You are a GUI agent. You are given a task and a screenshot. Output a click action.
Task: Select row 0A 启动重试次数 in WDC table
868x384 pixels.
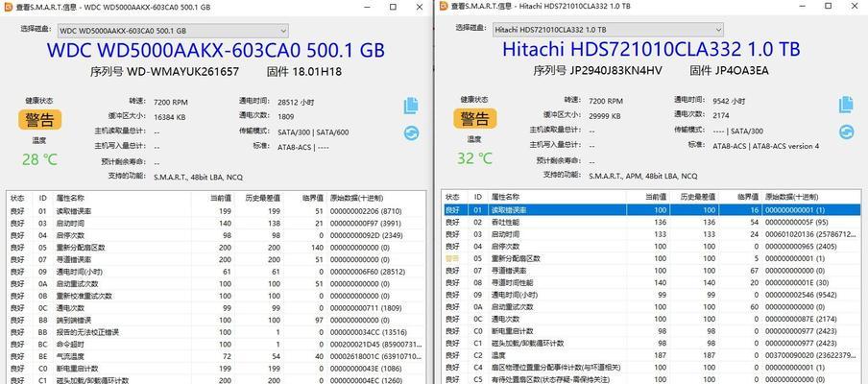[216, 284]
